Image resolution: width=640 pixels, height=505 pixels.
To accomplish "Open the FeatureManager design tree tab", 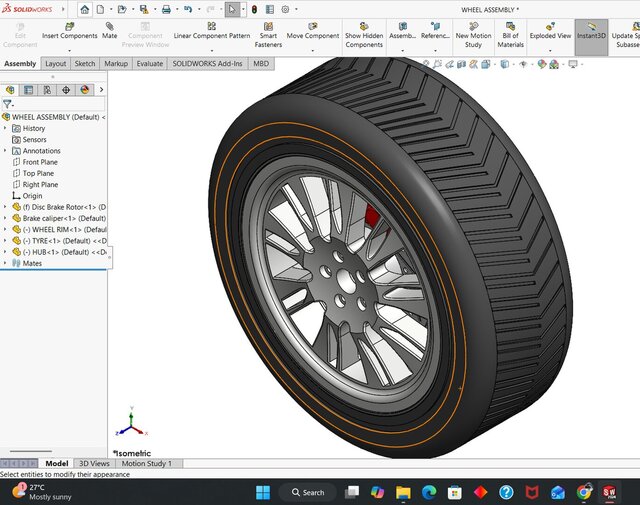I will [10, 90].
